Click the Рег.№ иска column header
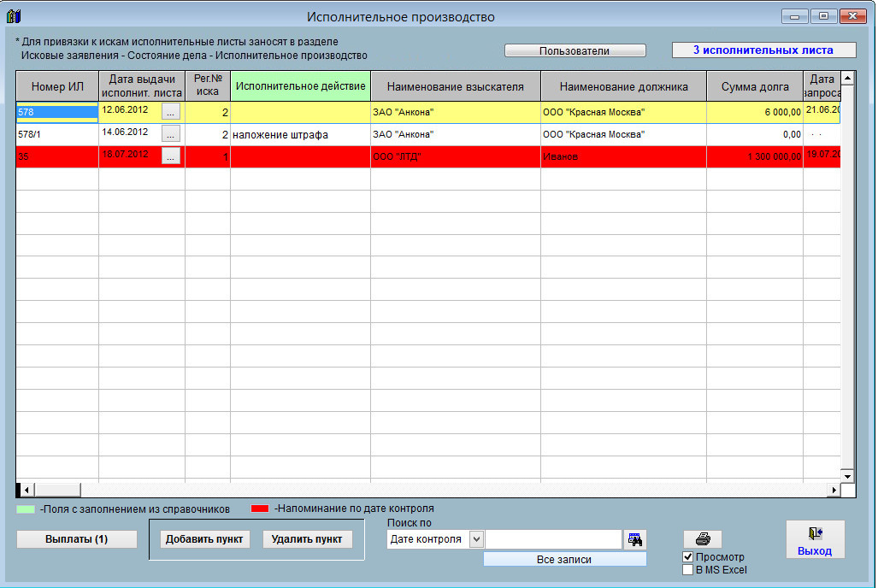This screenshot has width=878, height=588. click(208, 86)
